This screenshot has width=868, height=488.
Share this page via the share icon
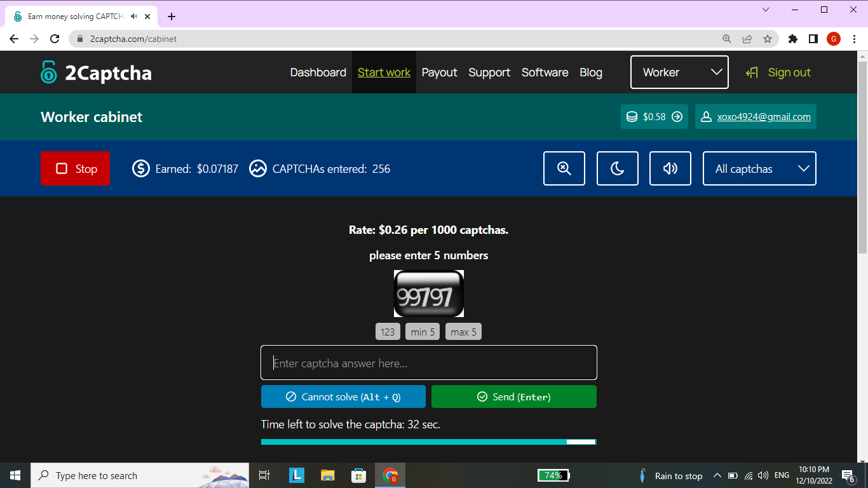click(x=747, y=39)
